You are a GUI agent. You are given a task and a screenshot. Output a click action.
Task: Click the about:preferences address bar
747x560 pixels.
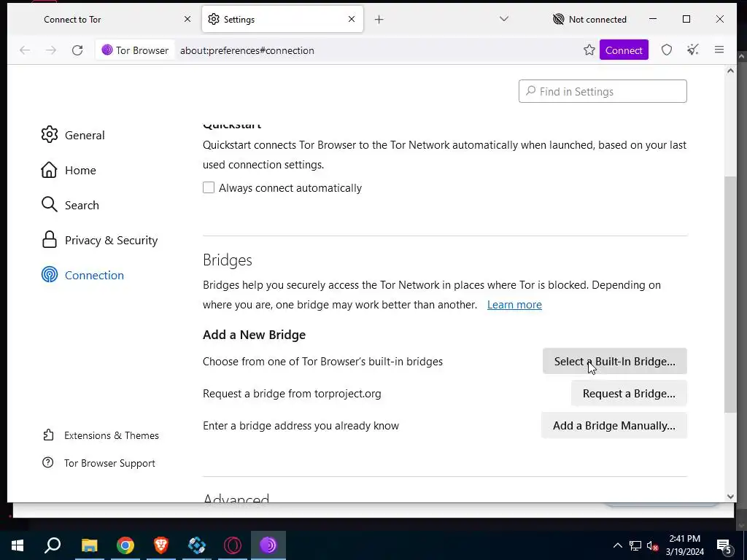click(x=376, y=50)
